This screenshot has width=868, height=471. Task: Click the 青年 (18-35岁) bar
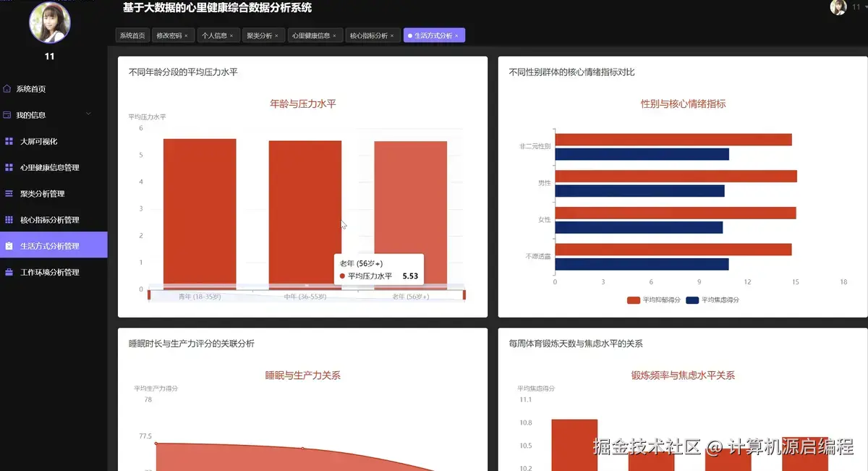coord(200,213)
